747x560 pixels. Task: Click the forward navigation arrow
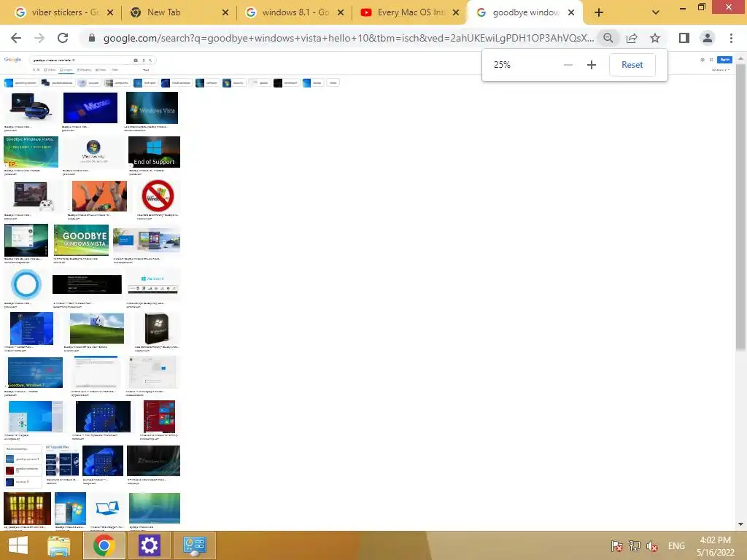pos(39,38)
